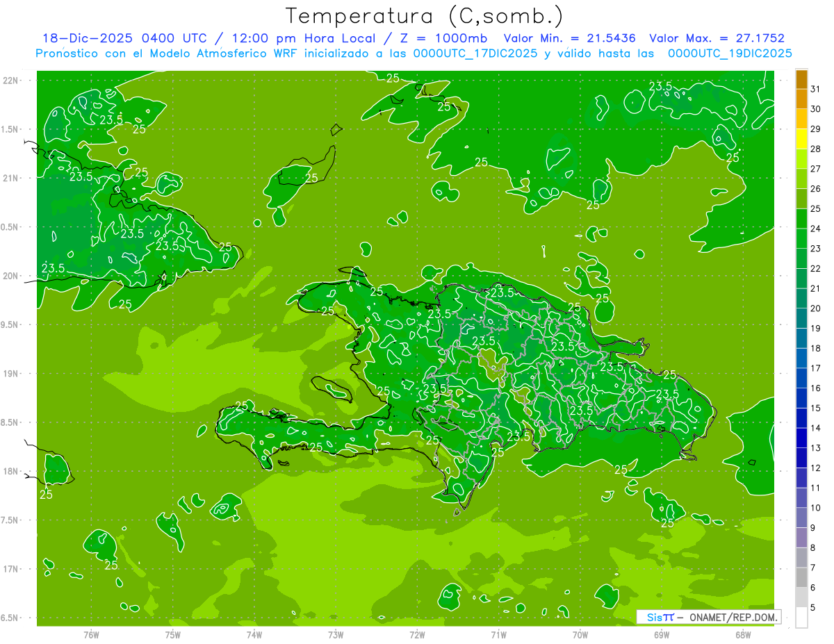Viewport: 834px width, 644px height.
Task: Select the orange swatch between 30 and 31
Action: 801,99
